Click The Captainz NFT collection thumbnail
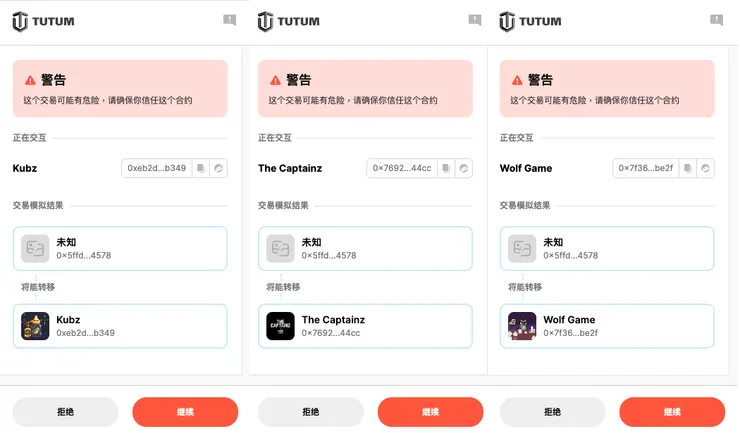Screen dimensions: 740x433 click(x=280, y=326)
